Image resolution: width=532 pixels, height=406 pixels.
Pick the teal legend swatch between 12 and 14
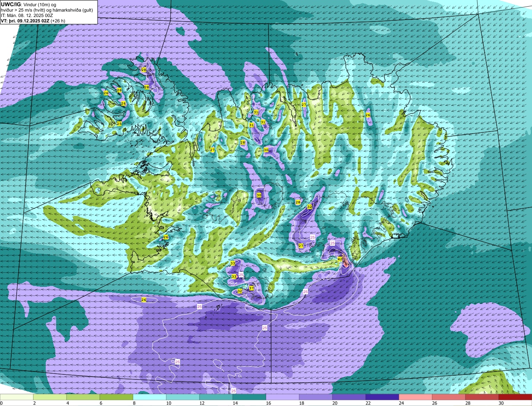pos(216,397)
